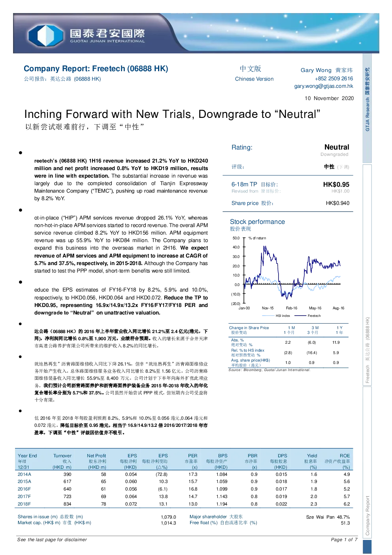This screenshot has width=392, height=555.
Task: Click target price HK$0.95
Action: pos(336,184)
